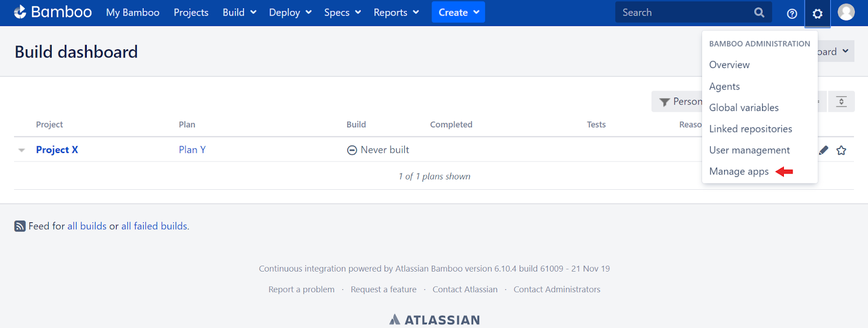Open the Project X link
Viewport: 868px width, 328px height.
coord(57,150)
